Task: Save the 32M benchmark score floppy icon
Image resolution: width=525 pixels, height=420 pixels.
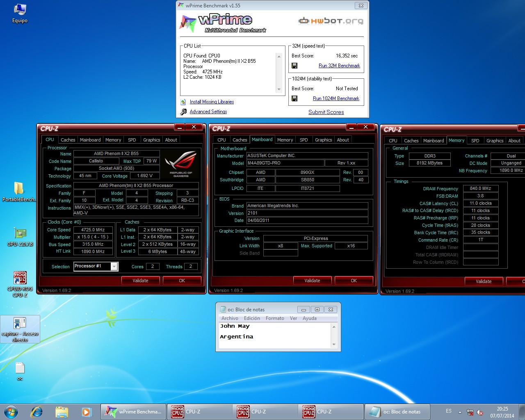Action: (x=294, y=66)
